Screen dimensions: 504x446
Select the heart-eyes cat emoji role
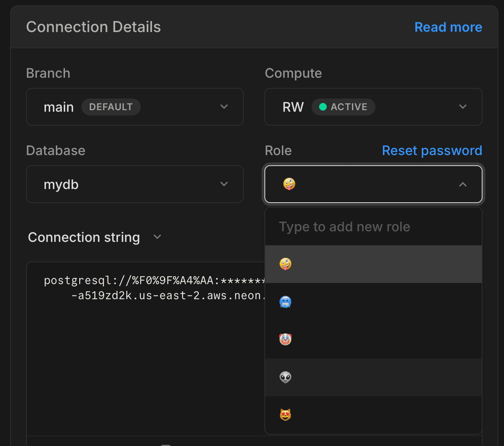tap(286, 415)
